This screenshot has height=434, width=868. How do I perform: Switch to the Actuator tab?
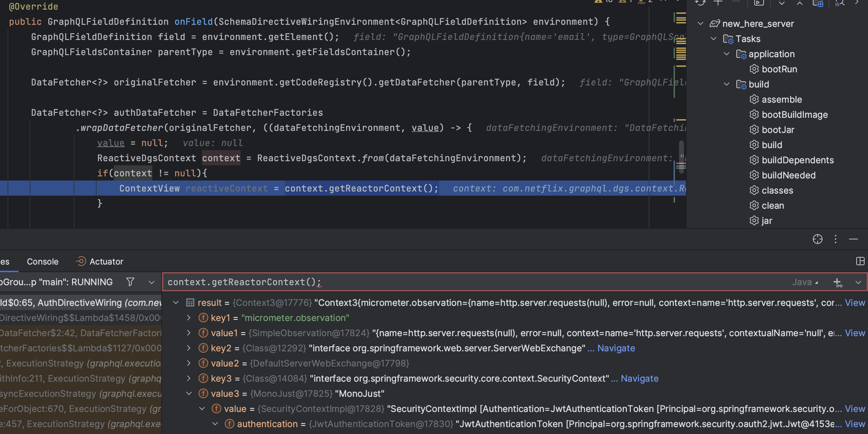(x=106, y=261)
